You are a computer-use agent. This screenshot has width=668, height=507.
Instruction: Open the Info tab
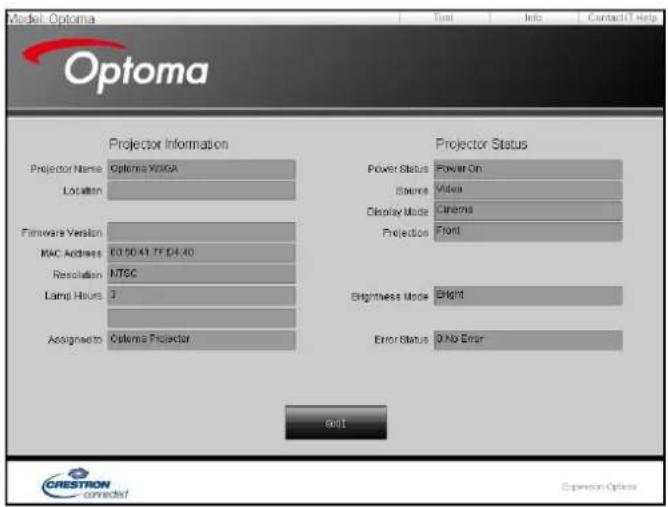coord(533,18)
